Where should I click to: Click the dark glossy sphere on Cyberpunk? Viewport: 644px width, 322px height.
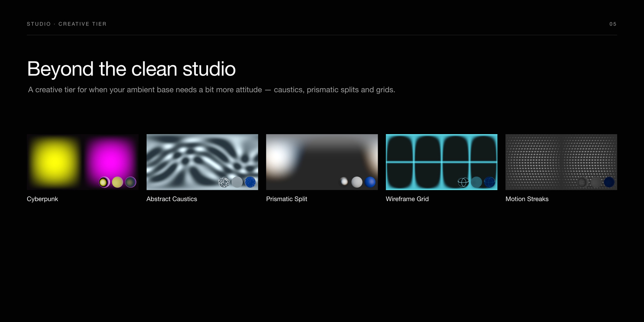[130, 182]
